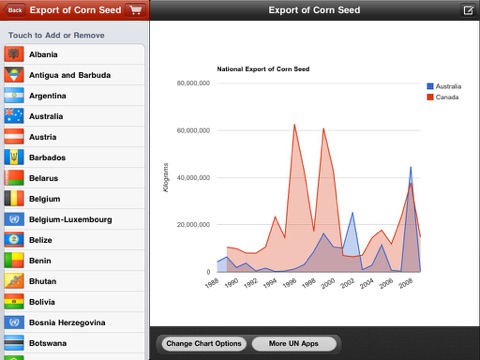Tap the Austria flag icon
This screenshot has width=480, height=360.
tap(14, 137)
